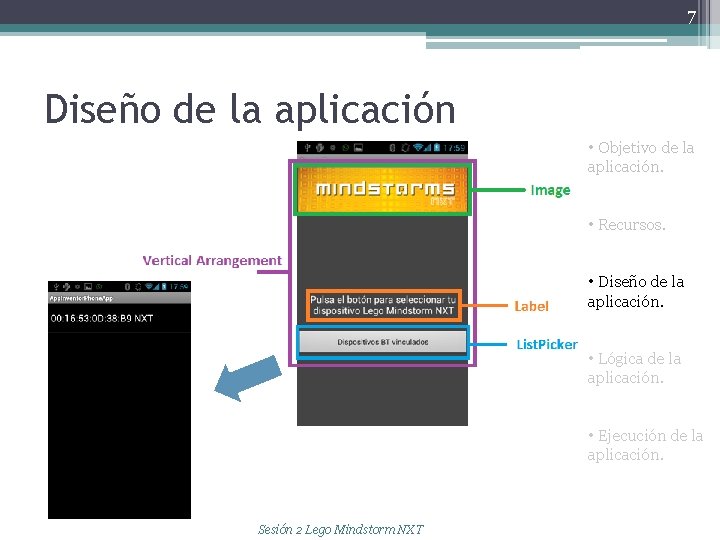Tap the battery icon on the device-list phone status bar

pos(164,287)
